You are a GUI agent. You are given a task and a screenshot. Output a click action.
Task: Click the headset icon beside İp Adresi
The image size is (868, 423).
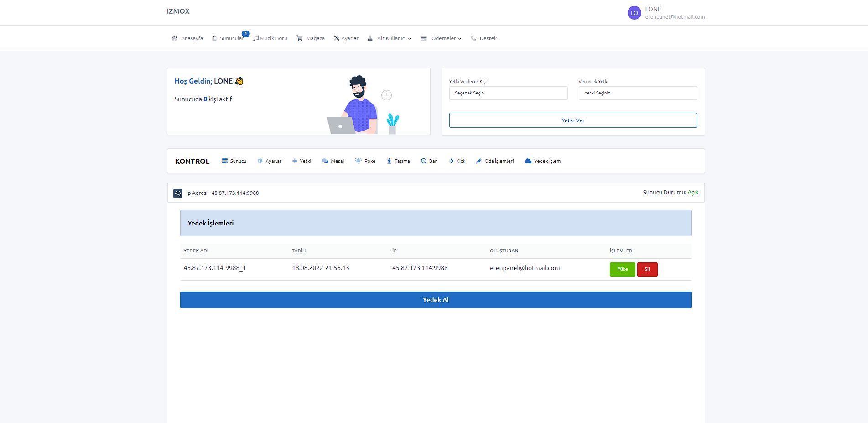tap(178, 193)
